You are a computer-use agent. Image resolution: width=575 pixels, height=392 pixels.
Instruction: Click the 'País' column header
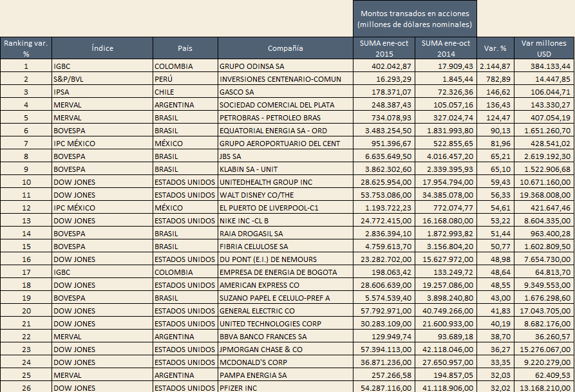[x=185, y=48]
